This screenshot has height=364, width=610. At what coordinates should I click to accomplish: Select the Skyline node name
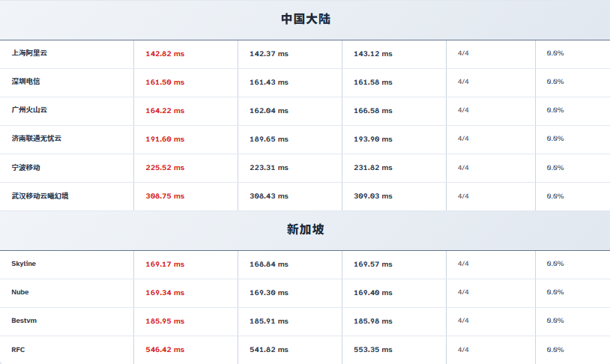pos(24,264)
